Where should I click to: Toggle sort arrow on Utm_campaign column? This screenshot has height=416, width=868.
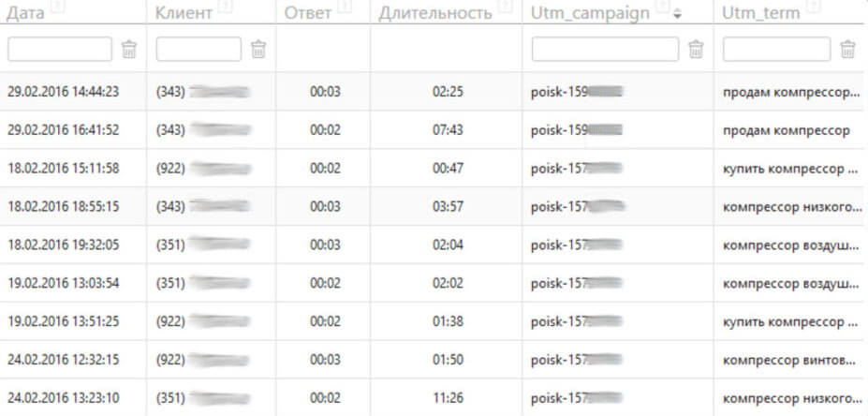(677, 15)
